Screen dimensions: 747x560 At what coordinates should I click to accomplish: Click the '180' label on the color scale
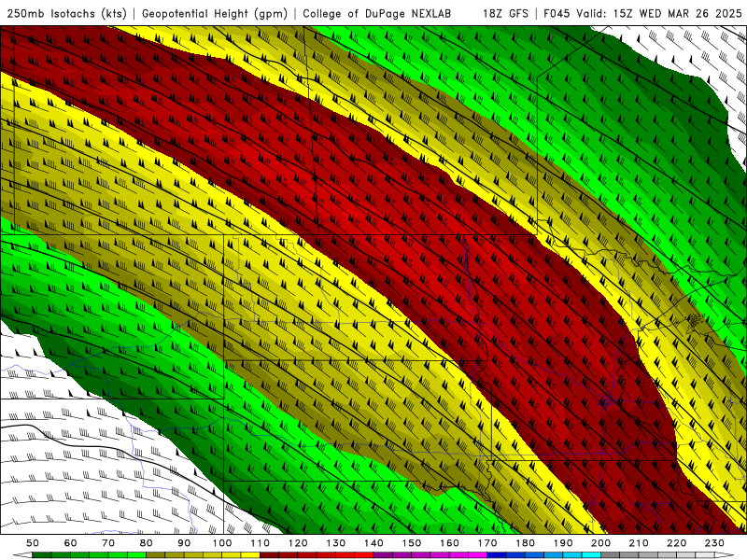(525, 543)
